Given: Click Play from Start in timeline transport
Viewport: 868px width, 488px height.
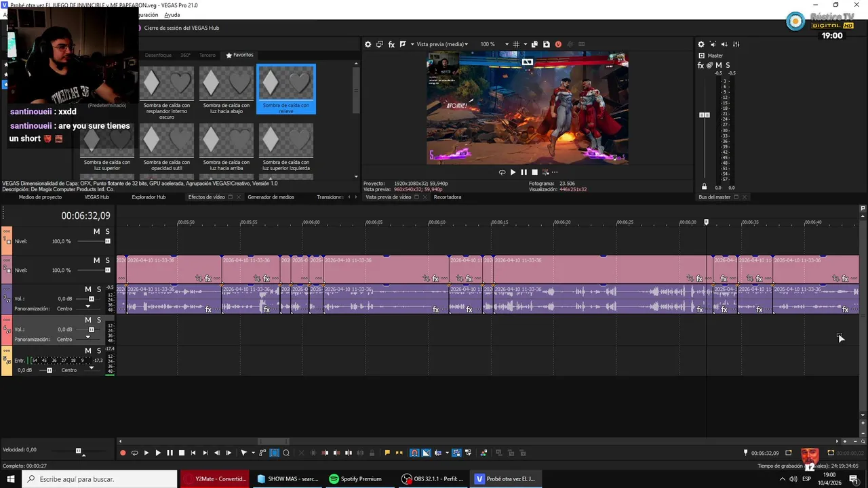Looking at the screenshot, I should click(x=146, y=453).
